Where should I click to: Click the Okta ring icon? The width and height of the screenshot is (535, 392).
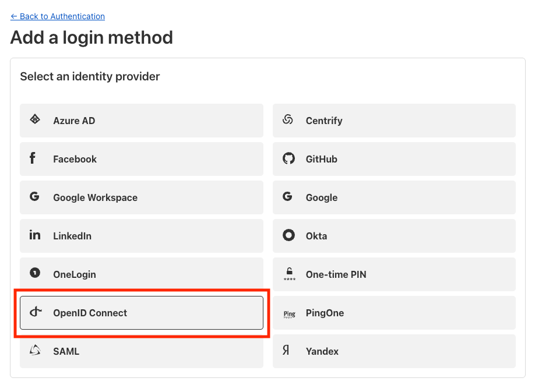pos(288,235)
